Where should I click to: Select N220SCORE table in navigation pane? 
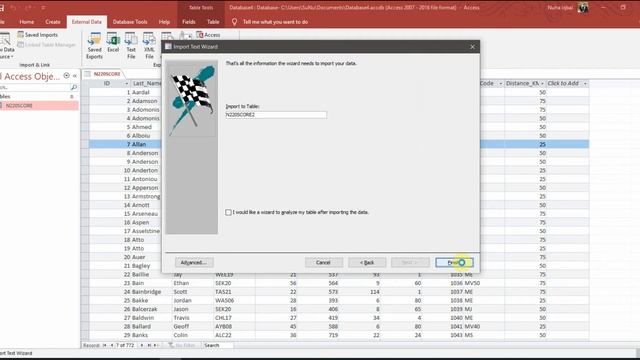[x=39, y=106]
